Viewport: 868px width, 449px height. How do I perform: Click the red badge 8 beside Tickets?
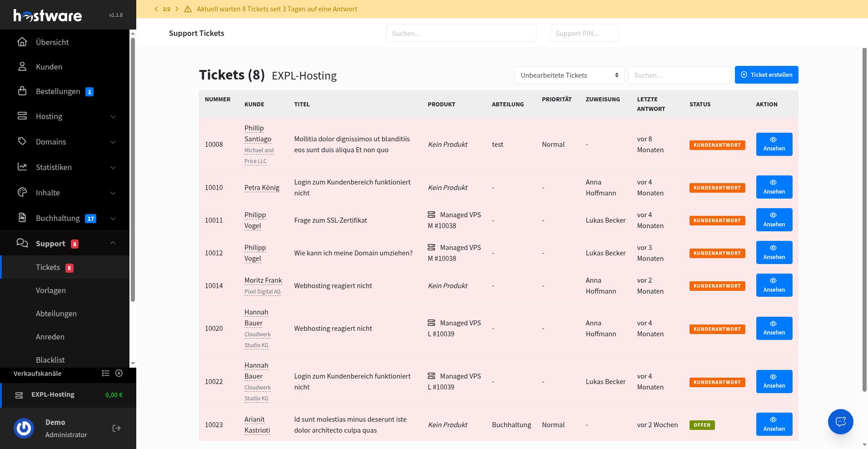tap(69, 268)
